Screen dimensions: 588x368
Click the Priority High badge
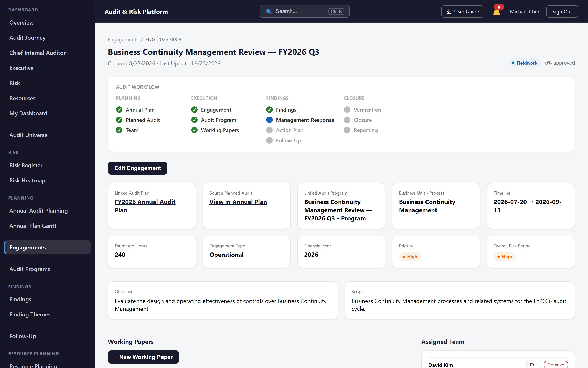410,257
